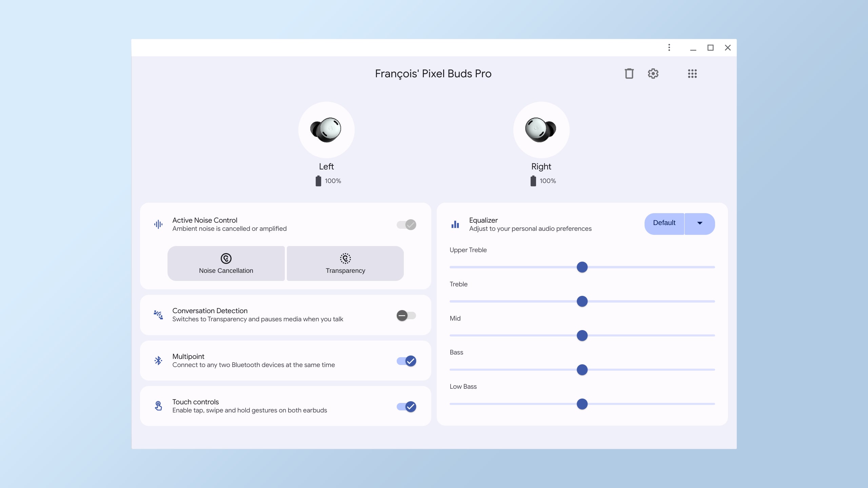
Task: Toggle Active Noise Control on/off
Action: (406, 225)
